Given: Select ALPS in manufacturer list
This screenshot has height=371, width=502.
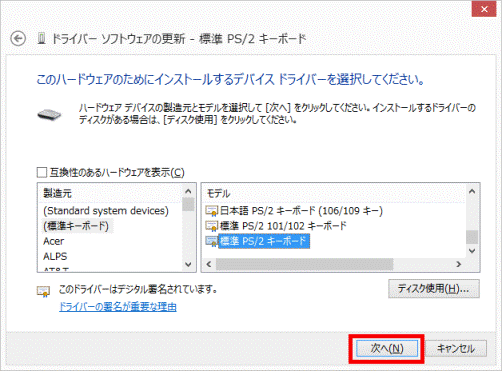Looking at the screenshot, I should (x=55, y=256).
